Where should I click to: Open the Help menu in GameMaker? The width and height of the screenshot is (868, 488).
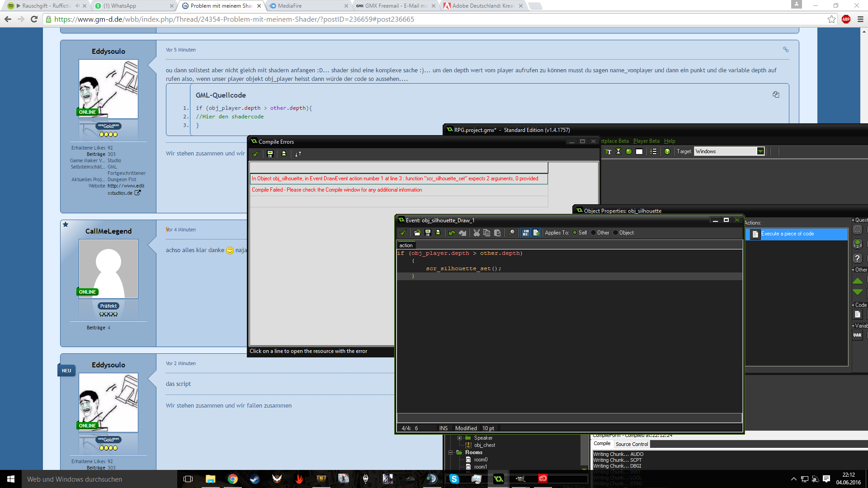point(669,141)
